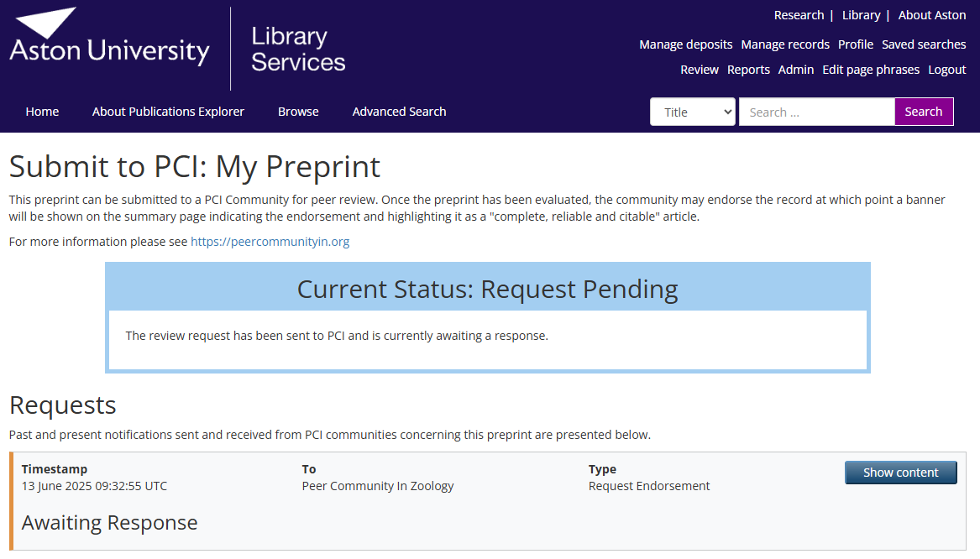
Task: Open the Review link
Action: (700, 70)
